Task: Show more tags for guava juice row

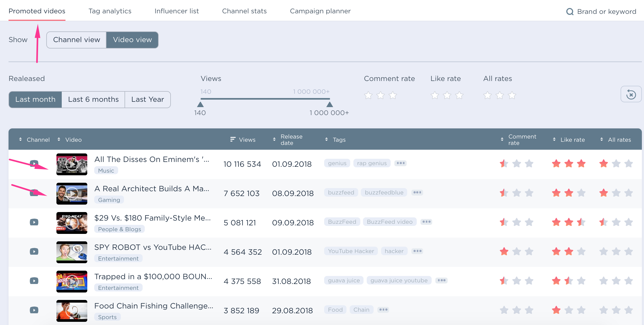Action: click(441, 280)
